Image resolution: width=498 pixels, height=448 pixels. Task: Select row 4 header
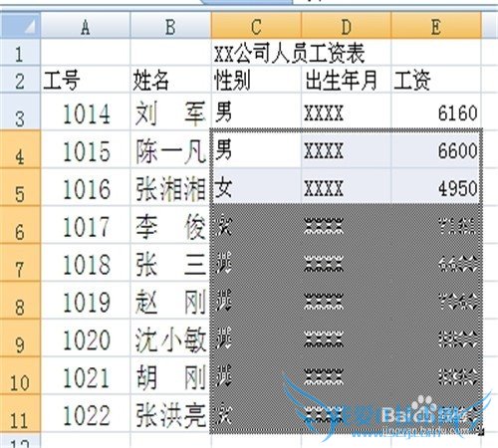coord(20,149)
